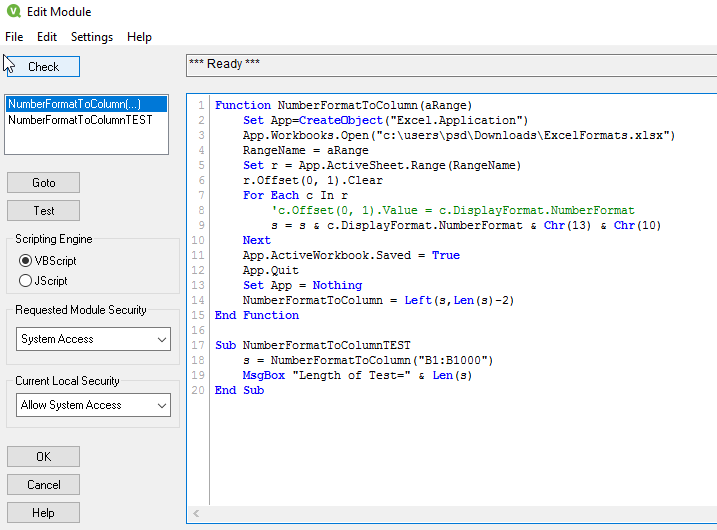This screenshot has width=717, height=530.
Task: Open the Settings menu
Action: coord(92,37)
